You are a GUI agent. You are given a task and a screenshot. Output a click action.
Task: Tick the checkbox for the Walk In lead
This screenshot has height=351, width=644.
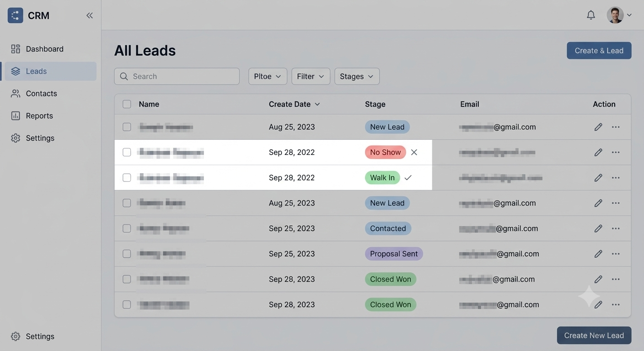point(127,178)
